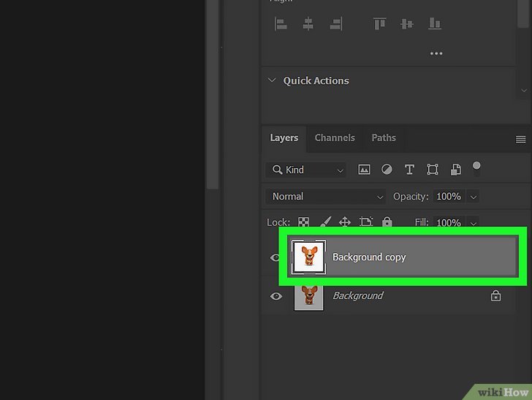
Task: Switch to the Paths tab
Action: click(384, 138)
